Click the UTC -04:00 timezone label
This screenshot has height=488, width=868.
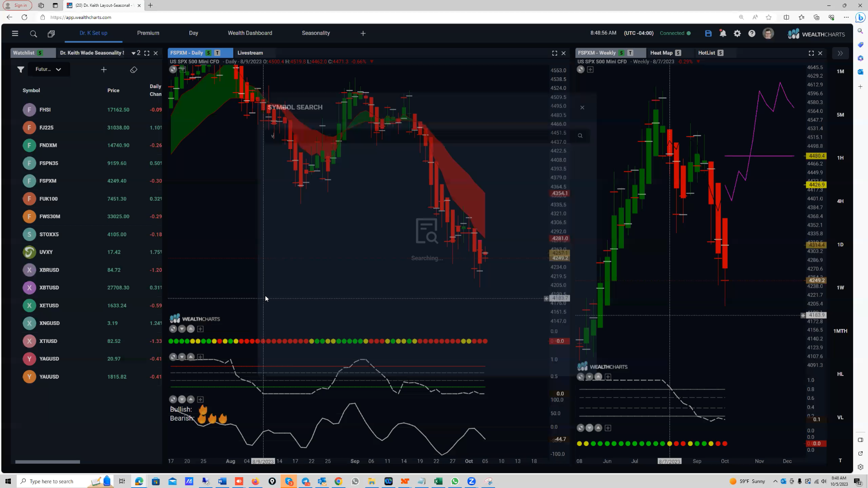638,33
